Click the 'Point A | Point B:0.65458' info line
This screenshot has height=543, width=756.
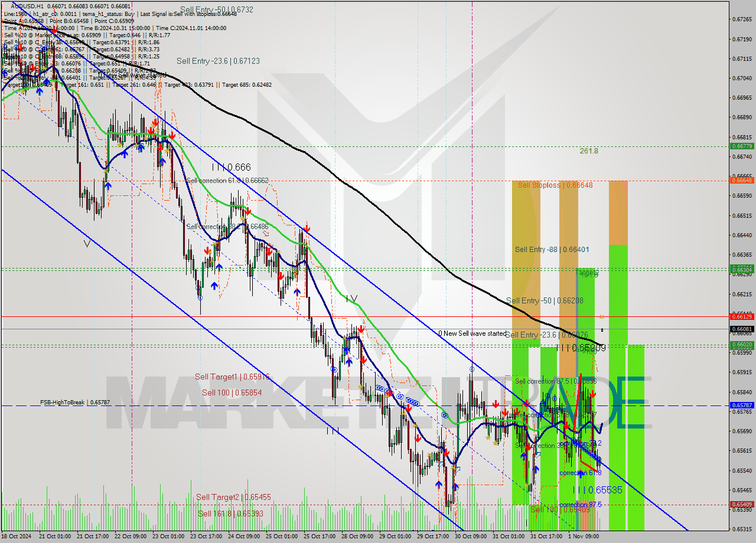(70, 21)
